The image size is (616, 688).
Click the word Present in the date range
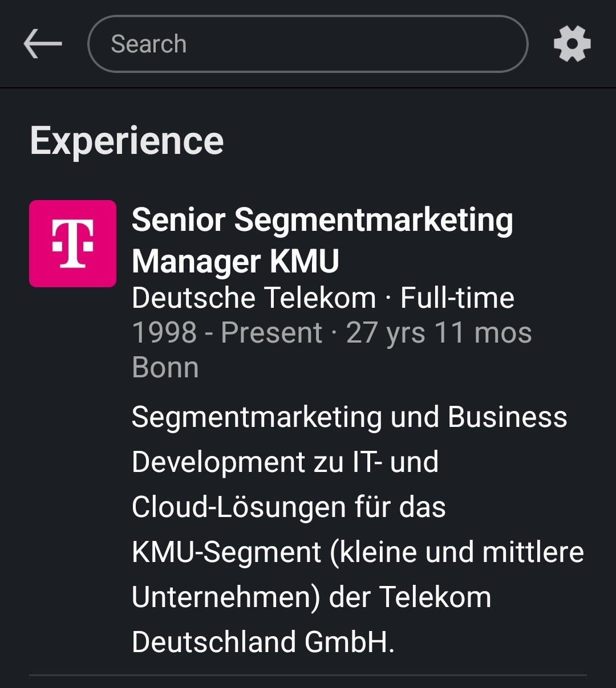tap(271, 333)
